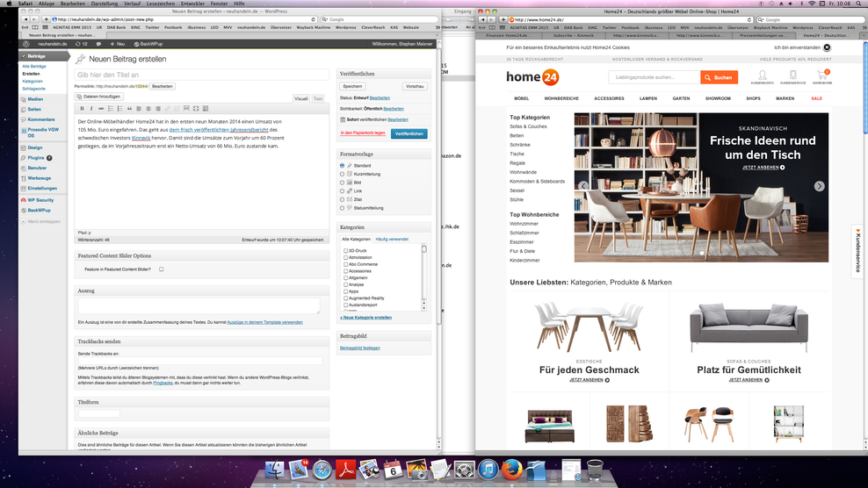
Task: Open the MÖBEL menu on Home24
Action: point(522,98)
